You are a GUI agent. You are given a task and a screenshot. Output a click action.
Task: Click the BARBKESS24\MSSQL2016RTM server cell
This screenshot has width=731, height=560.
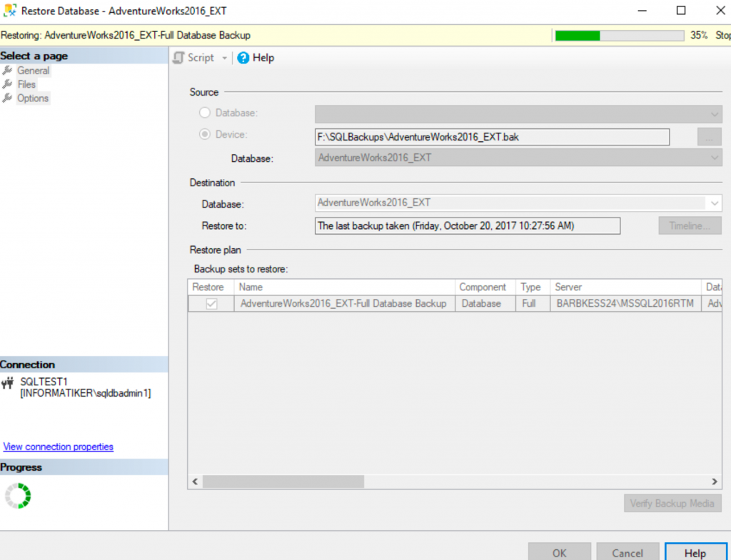click(625, 304)
